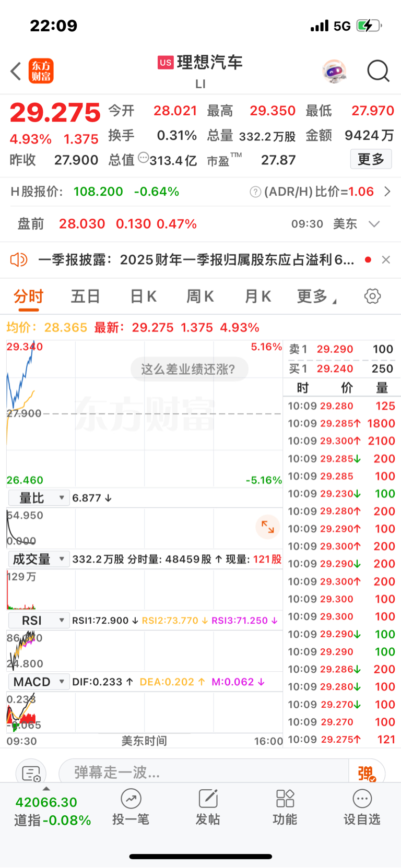Open chart settings gear icon
Viewport: 401px width, 868px height.
tap(372, 296)
